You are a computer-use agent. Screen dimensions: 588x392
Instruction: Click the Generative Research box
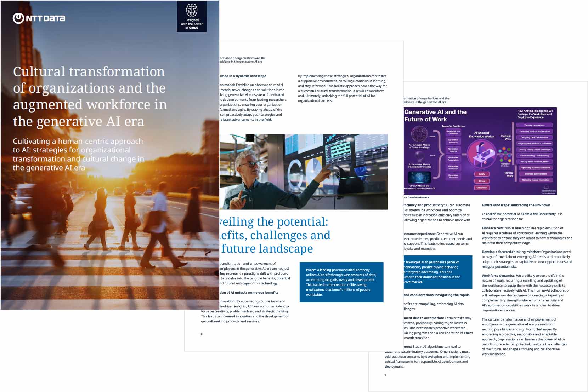click(453, 141)
